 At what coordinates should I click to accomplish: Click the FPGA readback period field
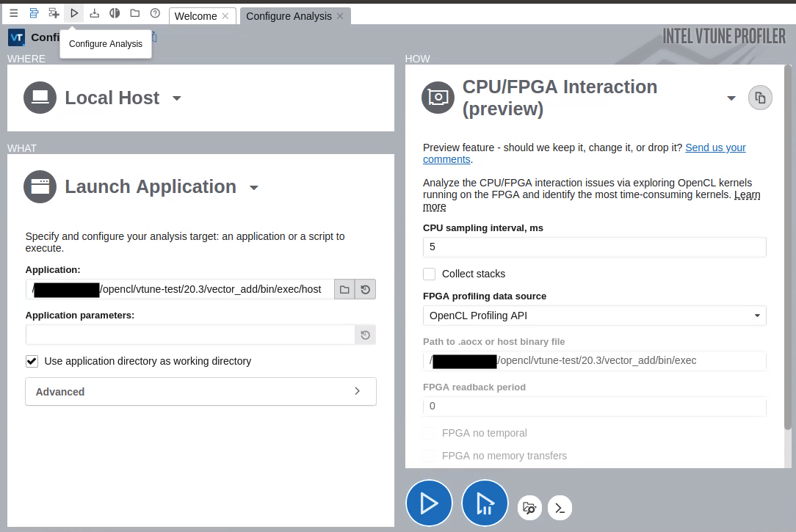(595, 407)
